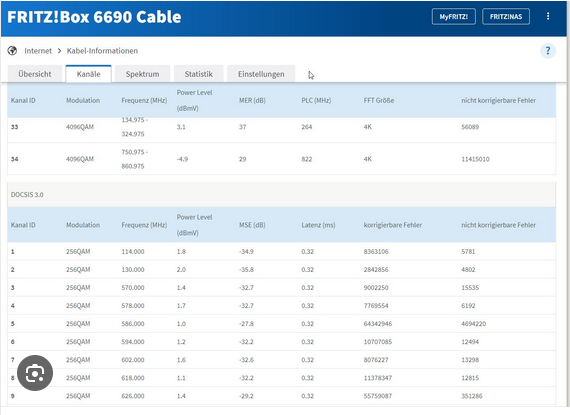Click frequency 626.000 in channel 9
570x415 pixels.
tap(133, 396)
